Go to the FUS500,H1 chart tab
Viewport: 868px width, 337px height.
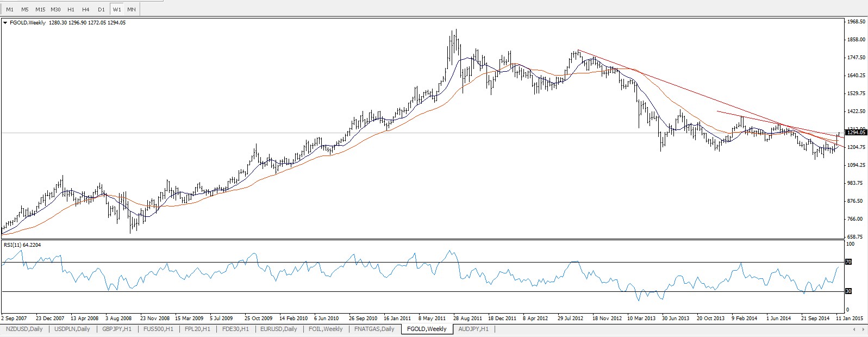point(159,329)
